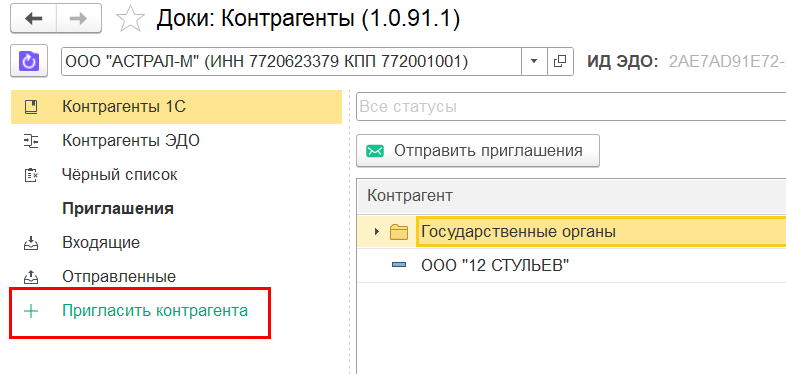The height and width of the screenshot is (374, 786).
Task: Click the Государственные органы folder icon
Action: click(x=399, y=232)
